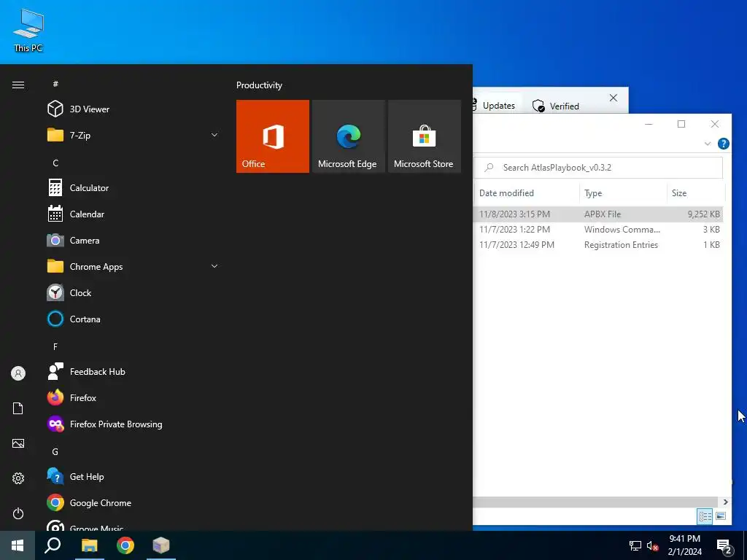Click the Windows Start button
Screen dimensions: 747x560
18,545
